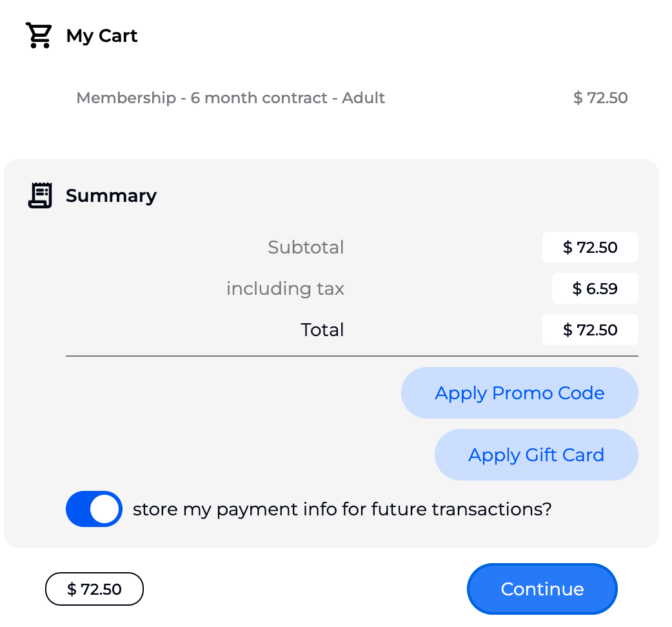Click the Subtotal amount field
672x627 pixels.
pos(590,247)
